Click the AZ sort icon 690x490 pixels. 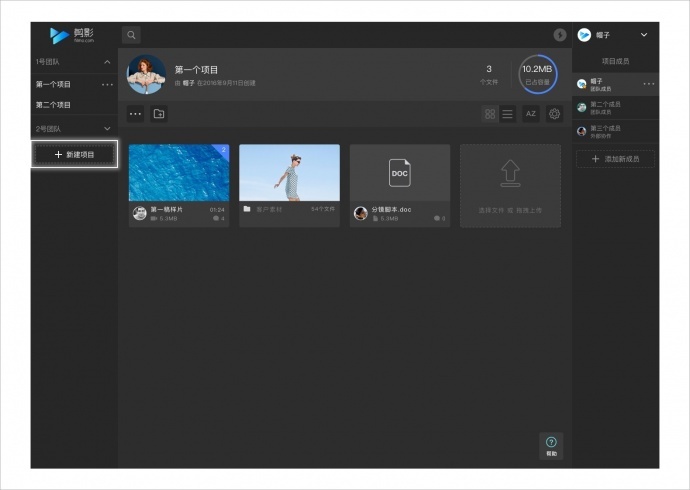click(531, 114)
